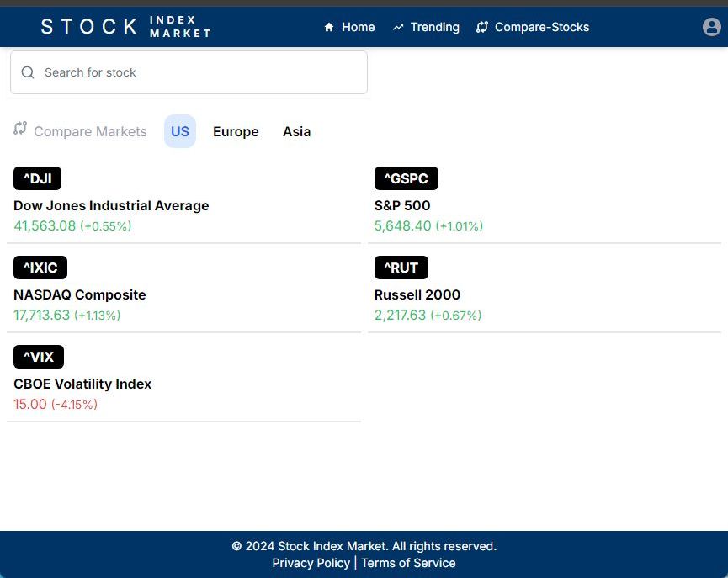Image resolution: width=728 pixels, height=578 pixels.
Task: Click the search magnifier icon
Action: 28,72
